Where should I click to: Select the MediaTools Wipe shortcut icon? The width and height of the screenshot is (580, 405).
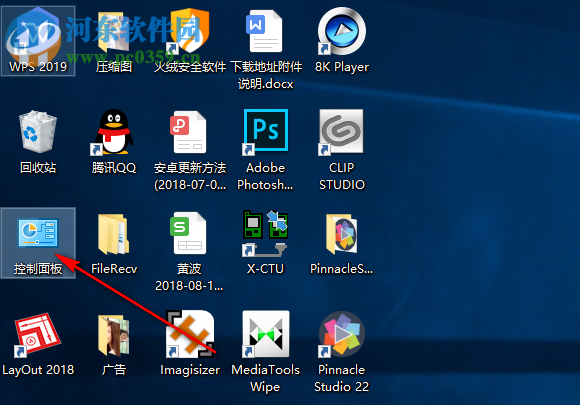point(266,334)
